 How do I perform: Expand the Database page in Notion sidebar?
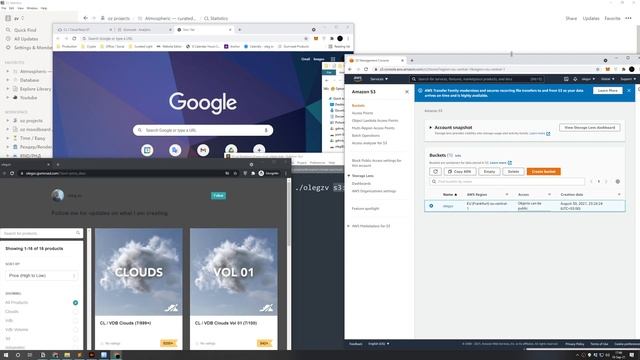[x=7, y=80]
